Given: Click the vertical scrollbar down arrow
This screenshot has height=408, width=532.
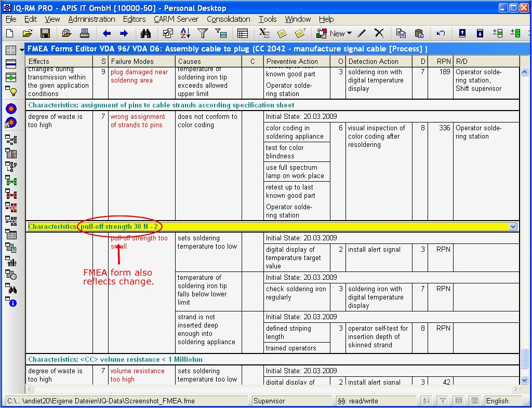Looking at the screenshot, I should (x=525, y=379).
